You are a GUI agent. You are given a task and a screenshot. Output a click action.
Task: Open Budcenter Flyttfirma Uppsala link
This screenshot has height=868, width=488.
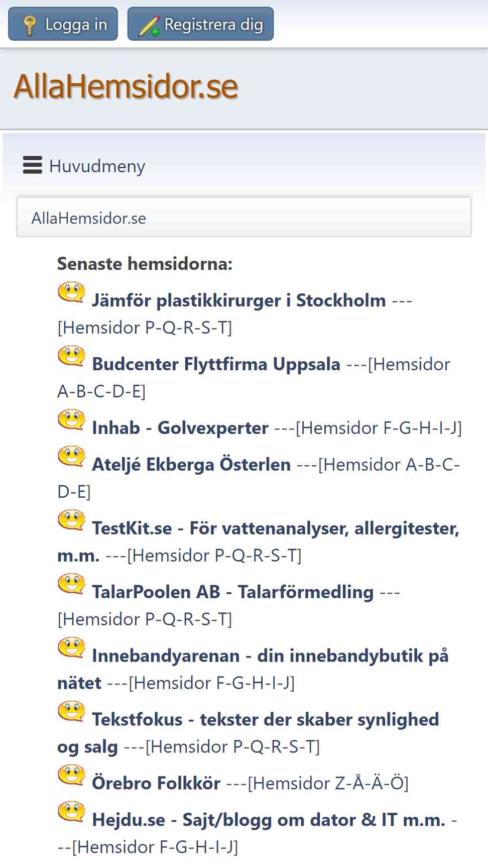tap(216, 364)
